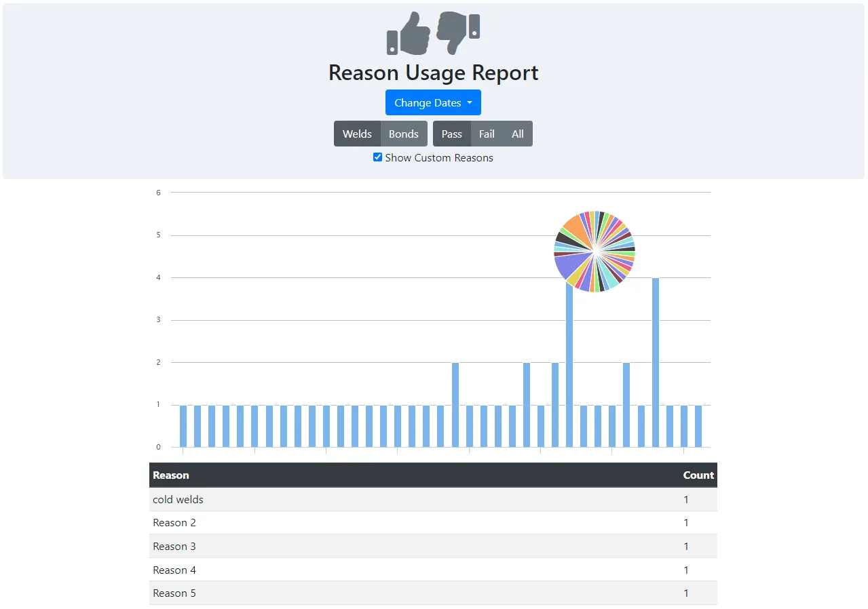The width and height of the screenshot is (868, 609).
Task: Click the checked Show Custom Reasons checkbox icon
Action: [378, 157]
